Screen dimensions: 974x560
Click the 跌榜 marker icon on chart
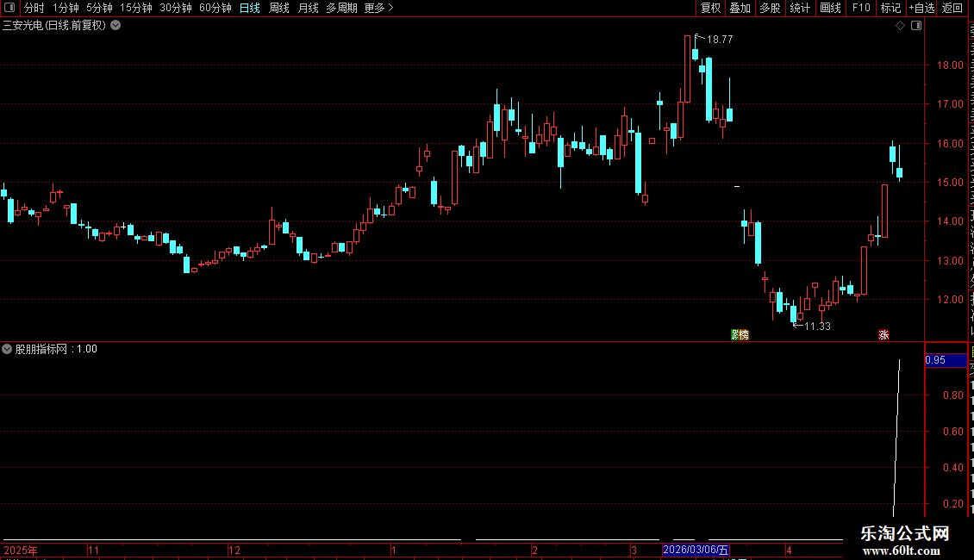(740, 334)
